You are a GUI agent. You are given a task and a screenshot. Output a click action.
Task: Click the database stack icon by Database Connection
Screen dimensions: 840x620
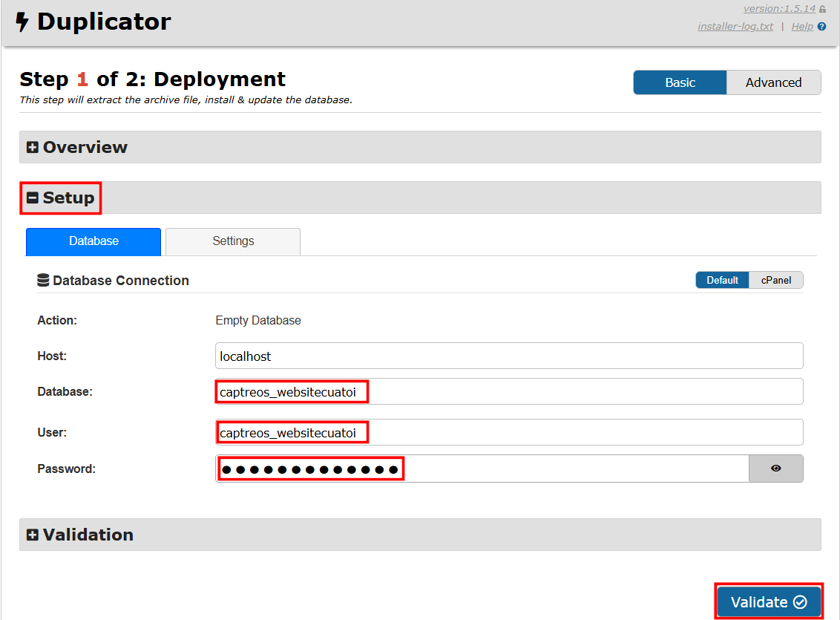tap(44, 281)
